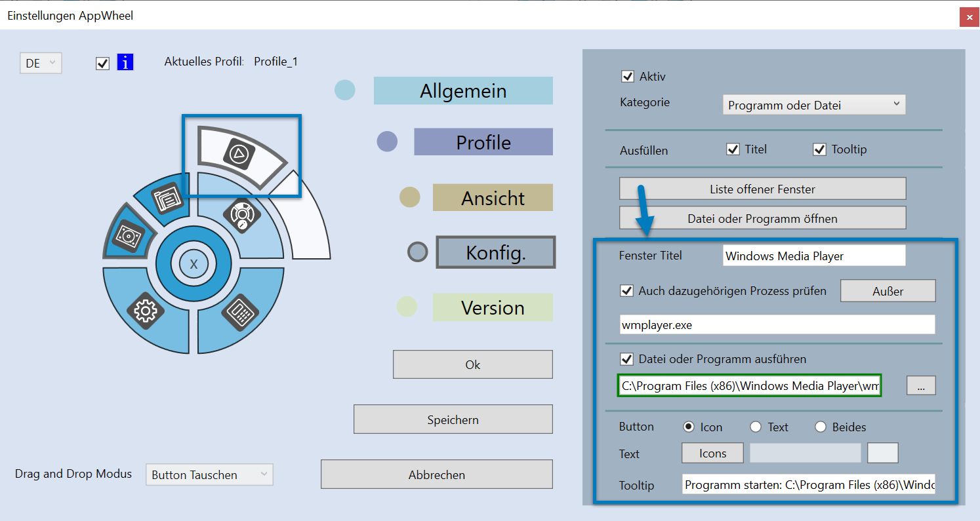Viewport: 980px width, 521px height.
Task: Open the DE language dropdown
Action: (x=41, y=63)
